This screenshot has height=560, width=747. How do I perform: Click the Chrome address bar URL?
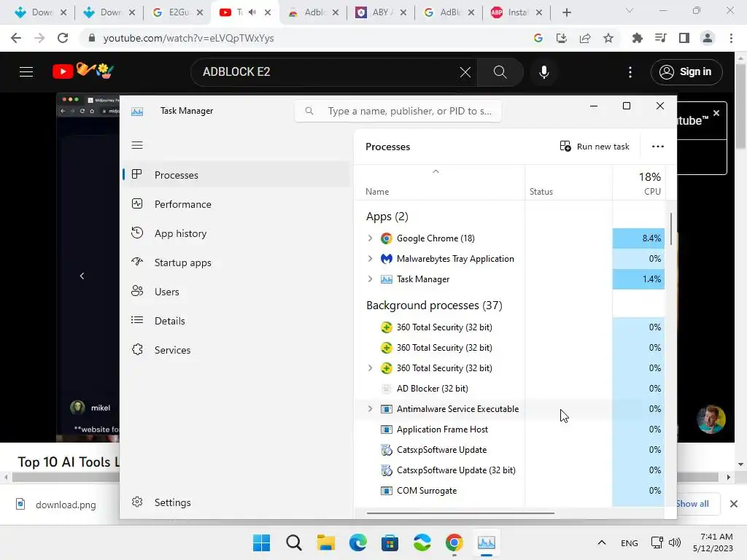tap(189, 38)
